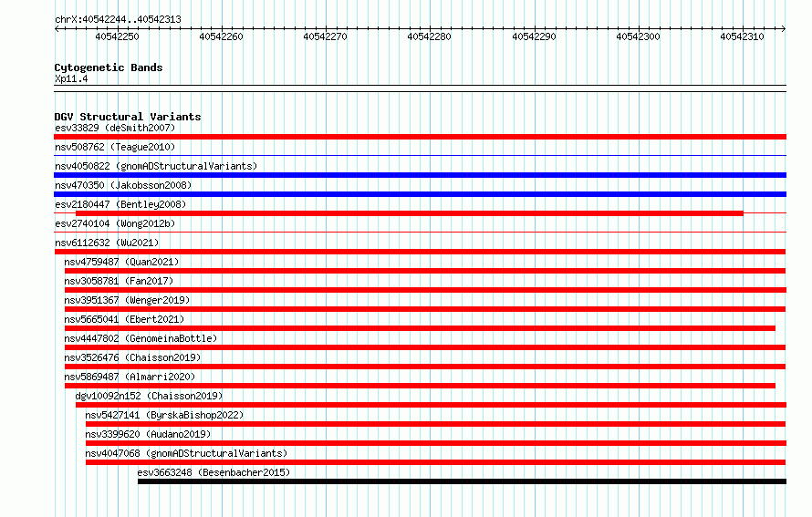Select the nsv4447802 (GenomeinaBottle) label
Image resolution: width=812 pixels, height=517 pixels.
tap(141, 338)
